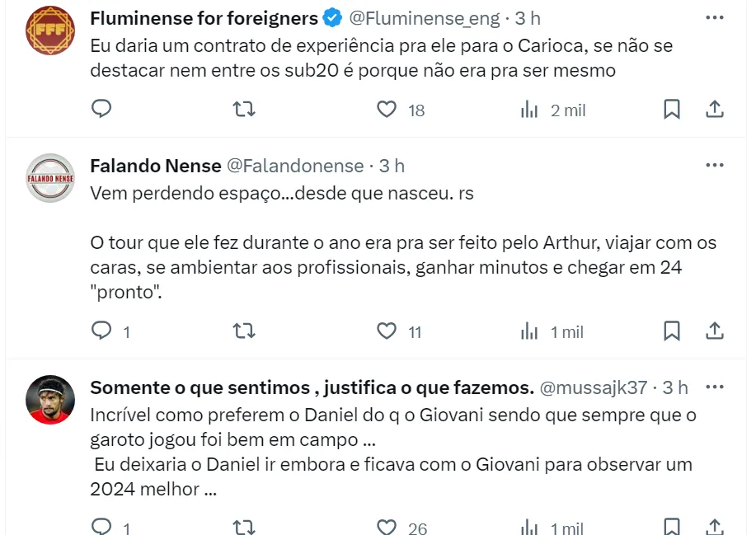Reply to the Falando Nense tweet
This screenshot has width=756, height=535.
pyautogui.click(x=101, y=331)
